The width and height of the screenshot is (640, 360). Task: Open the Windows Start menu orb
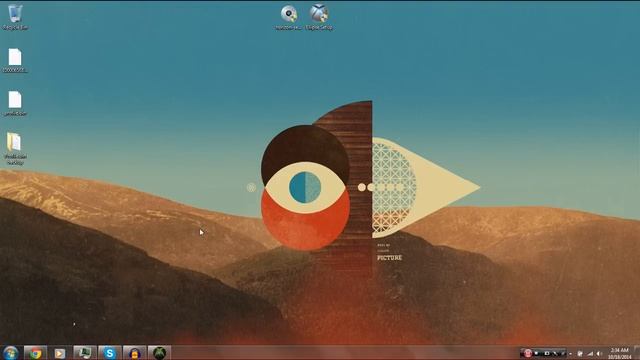[x=10, y=353]
